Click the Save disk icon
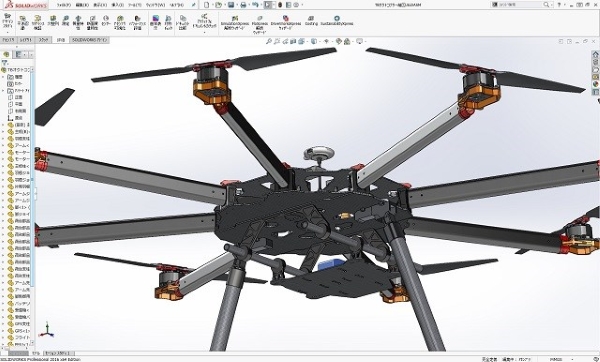This screenshot has width=600, height=362. point(231,5)
